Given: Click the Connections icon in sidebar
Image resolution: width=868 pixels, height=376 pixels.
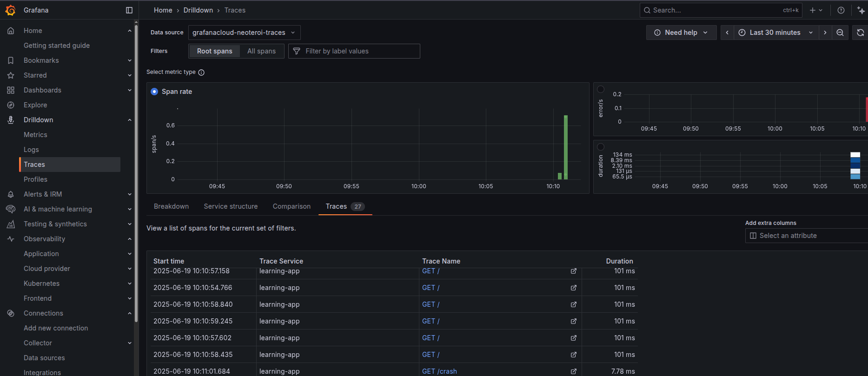Looking at the screenshot, I should click(x=11, y=313).
